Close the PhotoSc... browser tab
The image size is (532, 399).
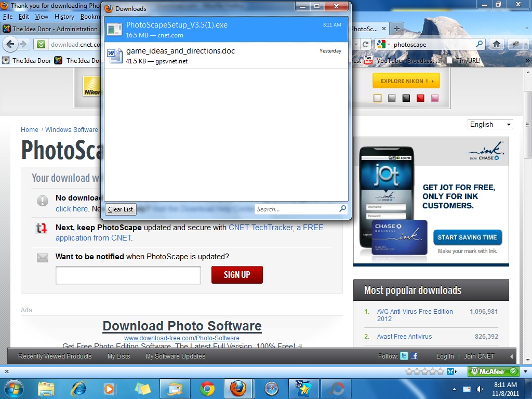click(384, 29)
